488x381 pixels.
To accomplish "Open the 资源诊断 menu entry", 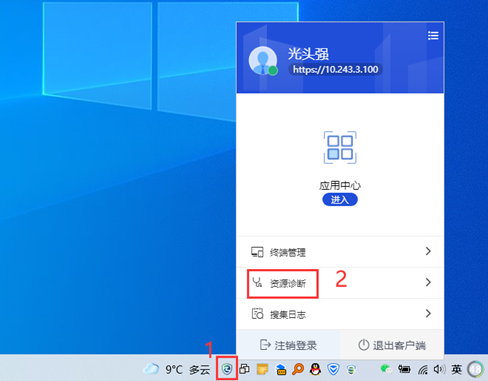I will click(340, 283).
